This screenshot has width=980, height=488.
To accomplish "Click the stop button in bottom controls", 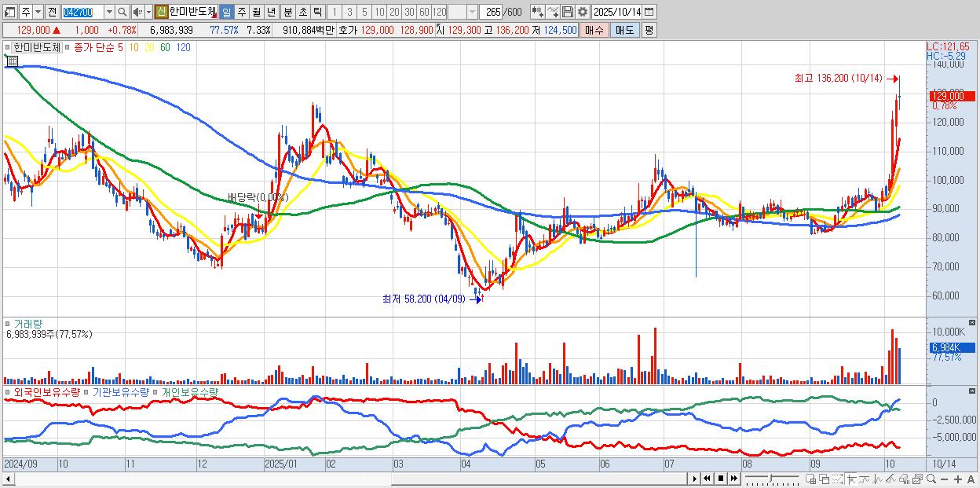I will pyautogui.click(x=721, y=479).
